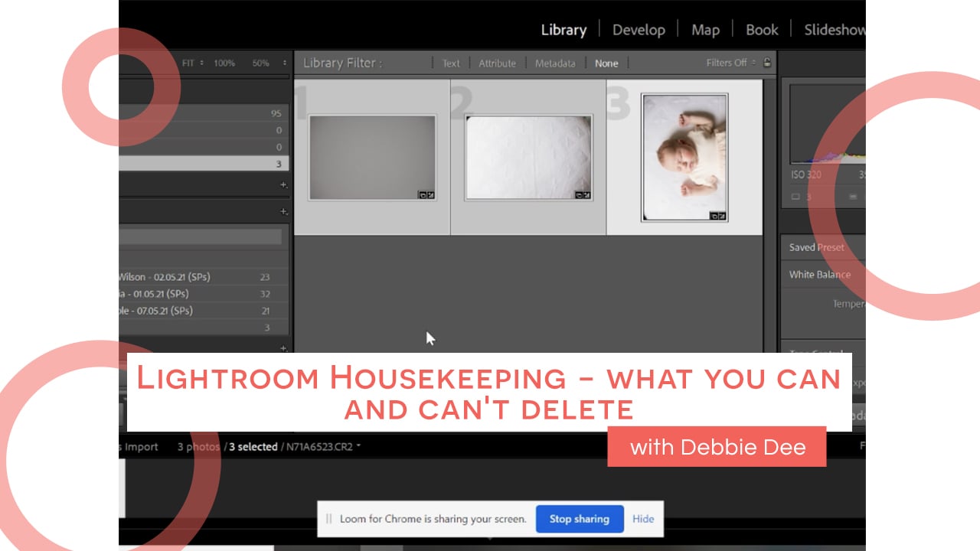Click the plus icon below the catalog list
Viewport: 980px width, 551px height.
(283, 184)
